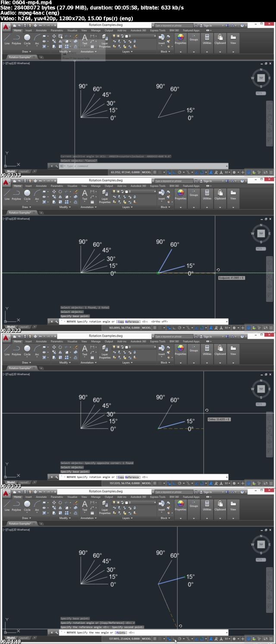This screenshot has height=644, width=276.
Task: Open Layer Properties in the 00:04:48 frame
Action: pyautogui.click(x=105, y=507)
